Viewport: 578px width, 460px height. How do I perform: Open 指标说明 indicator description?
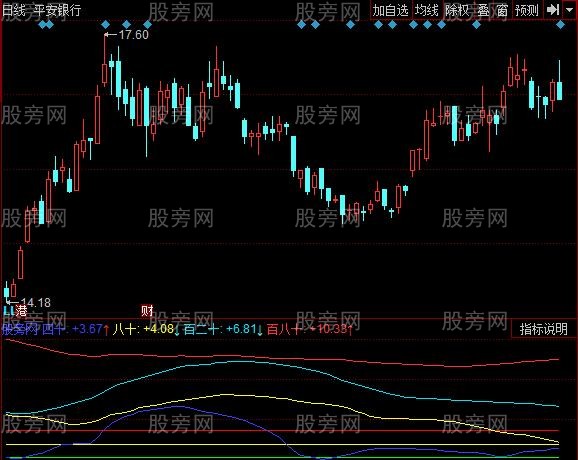coord(543,329)
